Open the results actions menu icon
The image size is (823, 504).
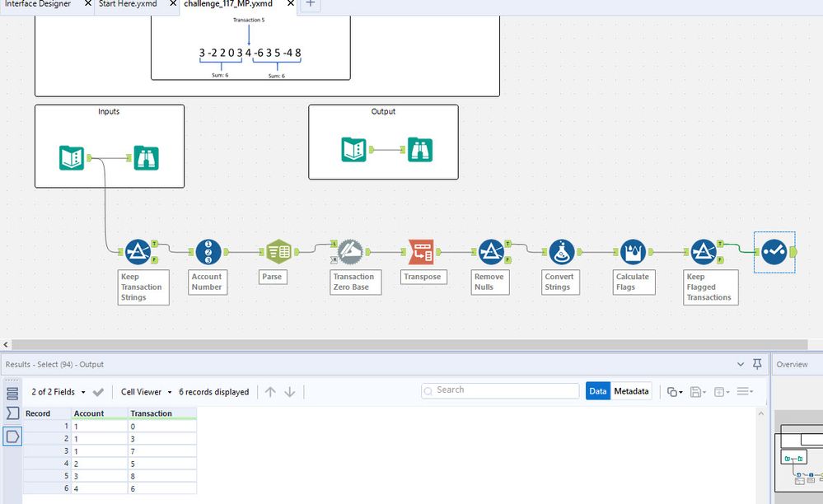(745, 392)
